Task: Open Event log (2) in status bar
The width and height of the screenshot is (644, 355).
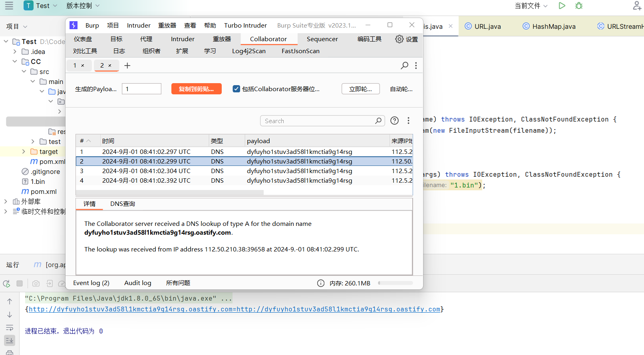Action: pos(91,283)
